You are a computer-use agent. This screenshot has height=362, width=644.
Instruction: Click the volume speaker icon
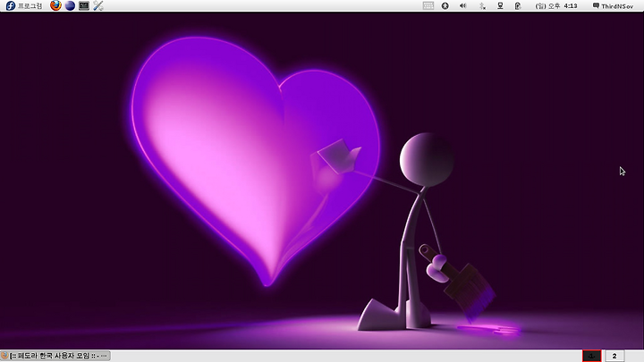coord(463,5)
